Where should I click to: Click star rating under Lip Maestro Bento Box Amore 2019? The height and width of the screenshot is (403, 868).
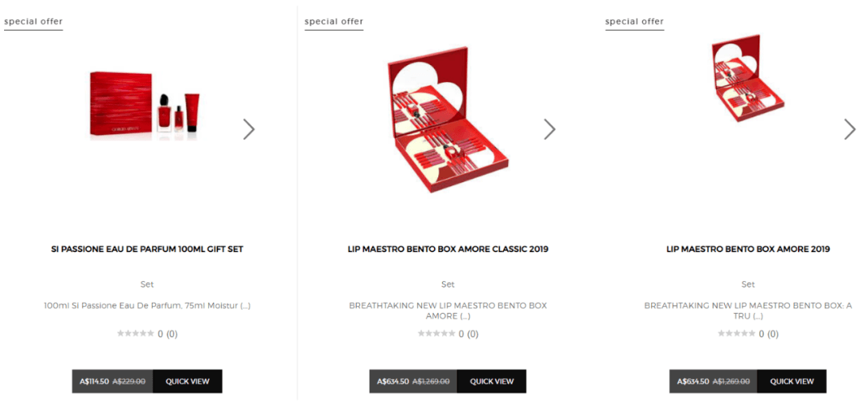tap(736, 333)
